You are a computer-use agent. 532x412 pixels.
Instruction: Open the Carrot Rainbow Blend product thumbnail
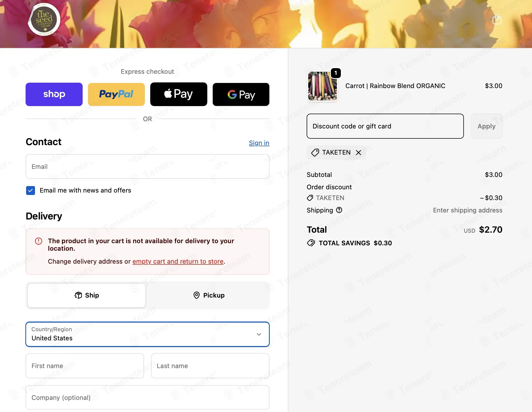(322, 86)
